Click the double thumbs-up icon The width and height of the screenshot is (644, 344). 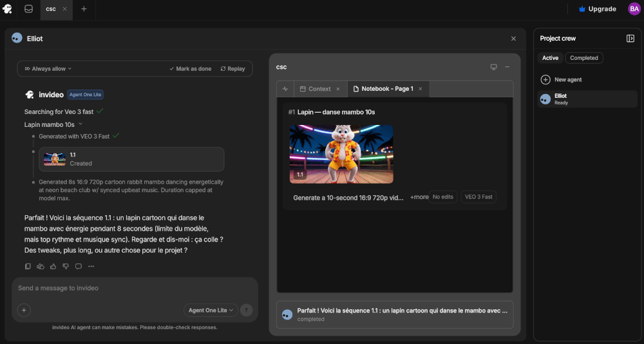click(x=40, y=266)
